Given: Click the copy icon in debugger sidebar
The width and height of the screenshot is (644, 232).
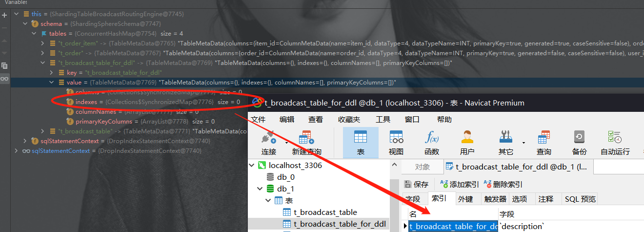Looking at the screenshot, I should (x=4, y=65).
